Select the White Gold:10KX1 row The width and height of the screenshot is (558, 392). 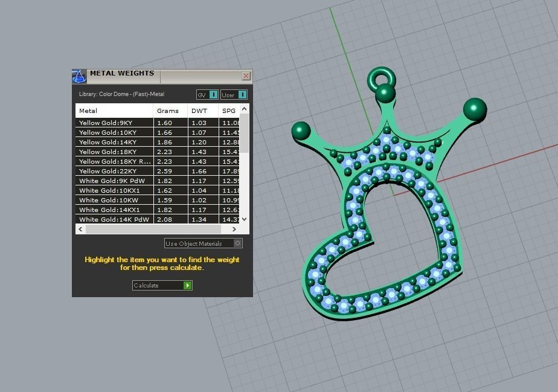(x=157, y=190)
